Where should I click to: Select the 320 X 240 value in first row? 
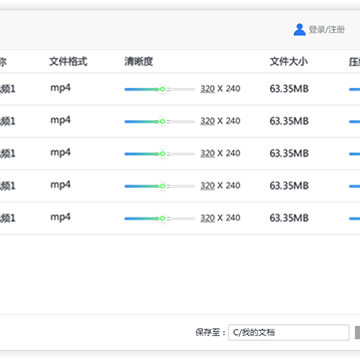[220, 89]
